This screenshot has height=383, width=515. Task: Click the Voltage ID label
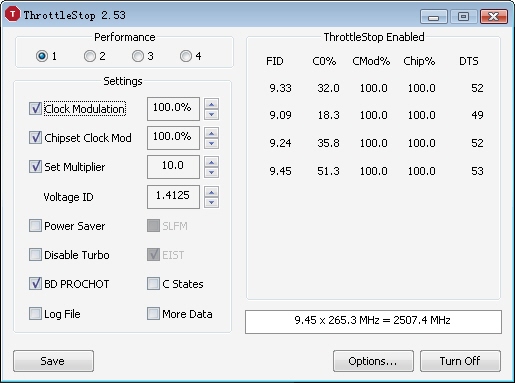point(68,197)
